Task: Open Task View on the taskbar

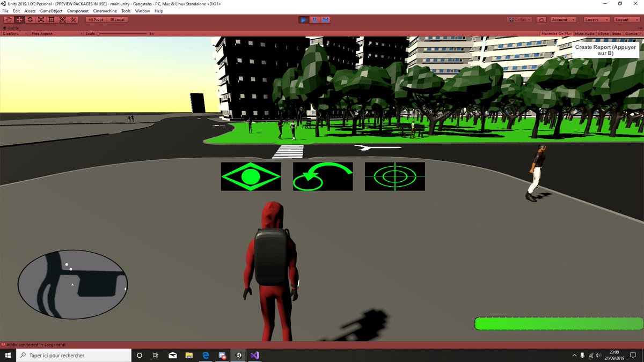Action: 156,355
